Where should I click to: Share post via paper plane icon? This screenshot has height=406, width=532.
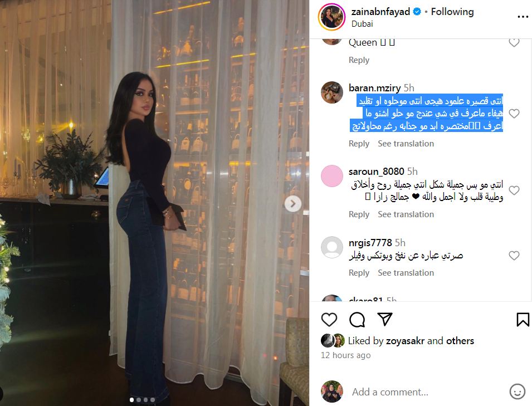[x=385, y=319]
